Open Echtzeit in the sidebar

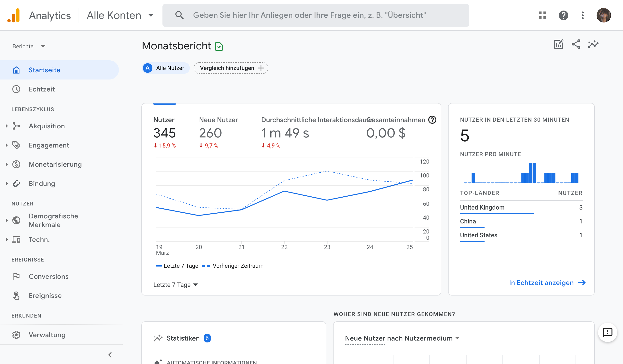pos(41,89)
